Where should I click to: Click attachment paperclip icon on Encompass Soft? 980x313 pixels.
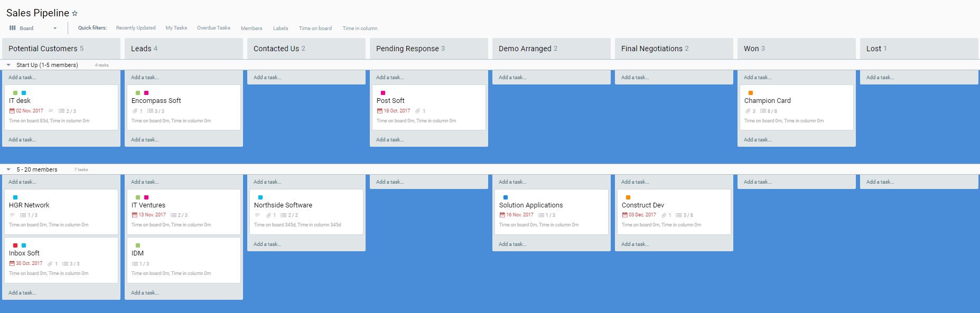135,111
